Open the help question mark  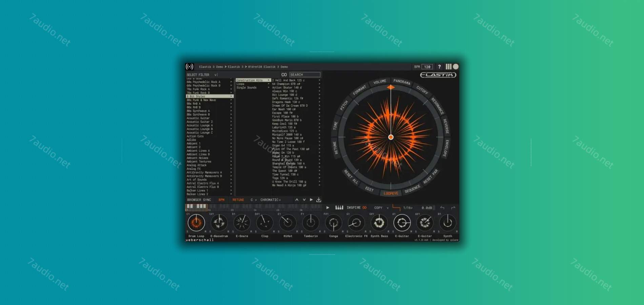coord(439,67)
